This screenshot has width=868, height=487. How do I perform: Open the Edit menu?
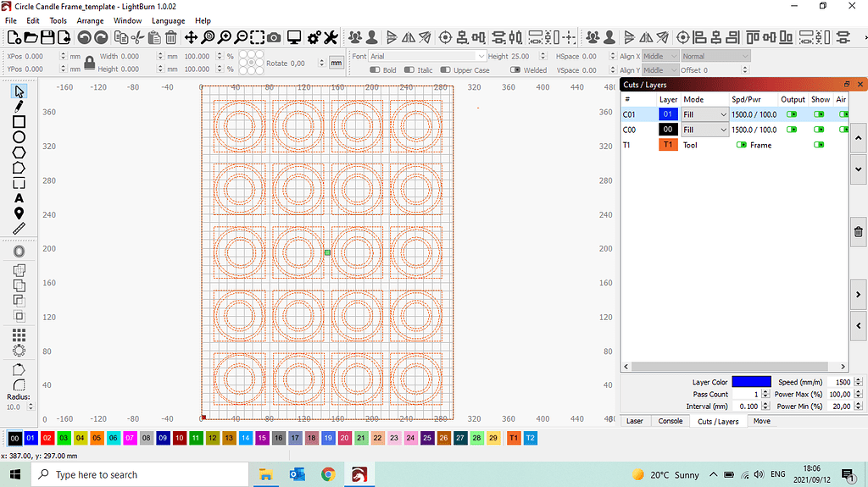(x=33, y=20)
